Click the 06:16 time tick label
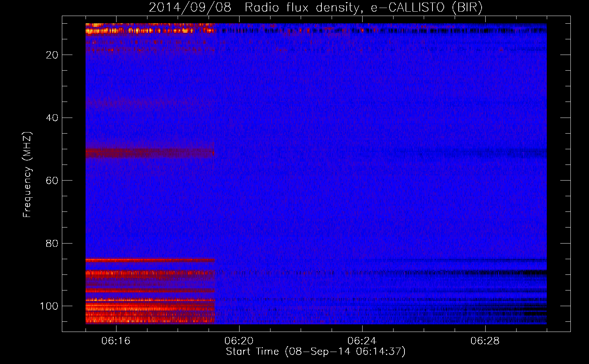The height and width of the screenshot is (364, 589). tap(116, 341)
